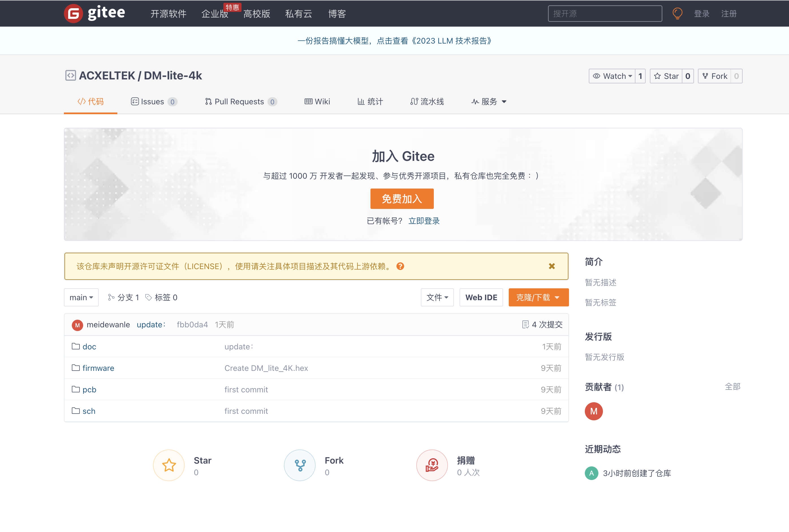Expand the 服务 menu

489,101
